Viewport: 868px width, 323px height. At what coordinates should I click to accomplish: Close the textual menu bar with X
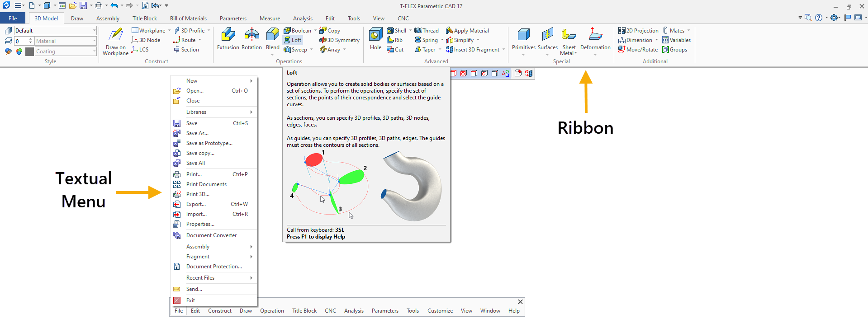pyautogui.click(x=520, y=302)
